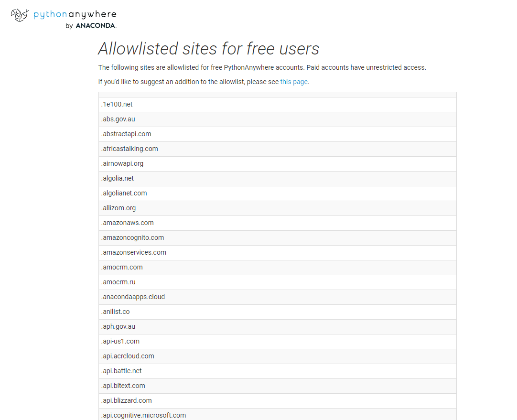517x420 pixels.
Task: Select the .abs.gov.au entry
Action: point(118,119)
